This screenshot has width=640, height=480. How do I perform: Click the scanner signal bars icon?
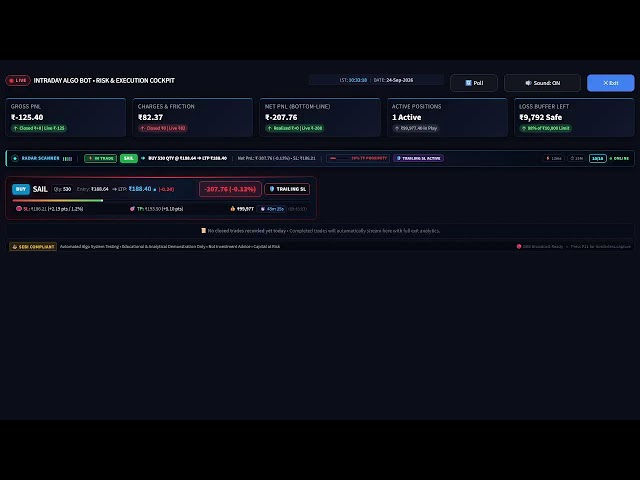[x=67, y=159]
